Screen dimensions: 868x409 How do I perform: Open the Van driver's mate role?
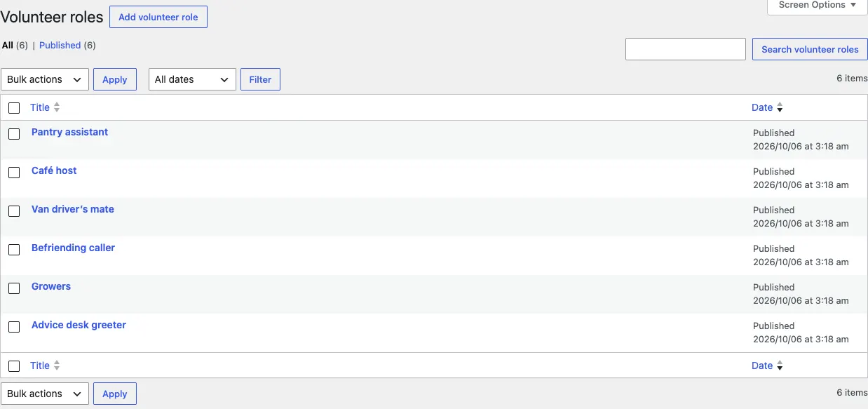[73, 209]
